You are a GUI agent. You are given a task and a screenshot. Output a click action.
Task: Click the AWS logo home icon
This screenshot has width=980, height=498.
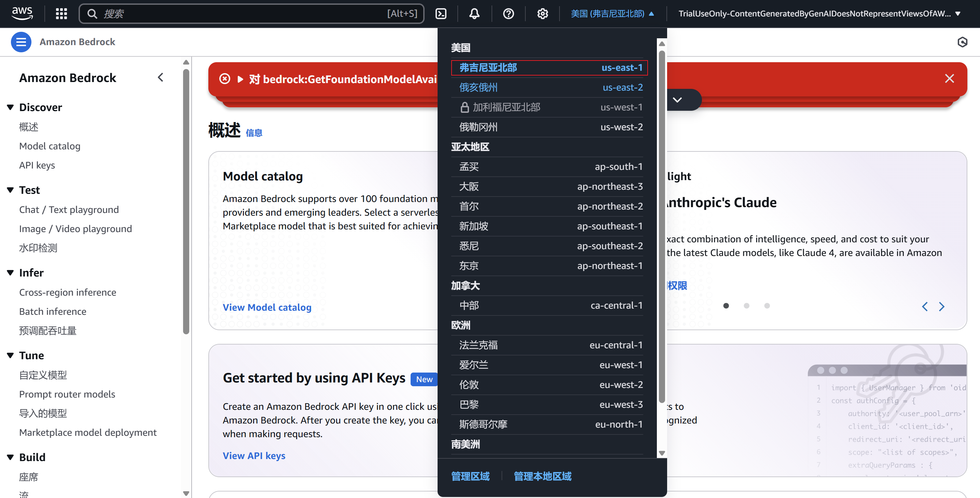coord(22,13)
